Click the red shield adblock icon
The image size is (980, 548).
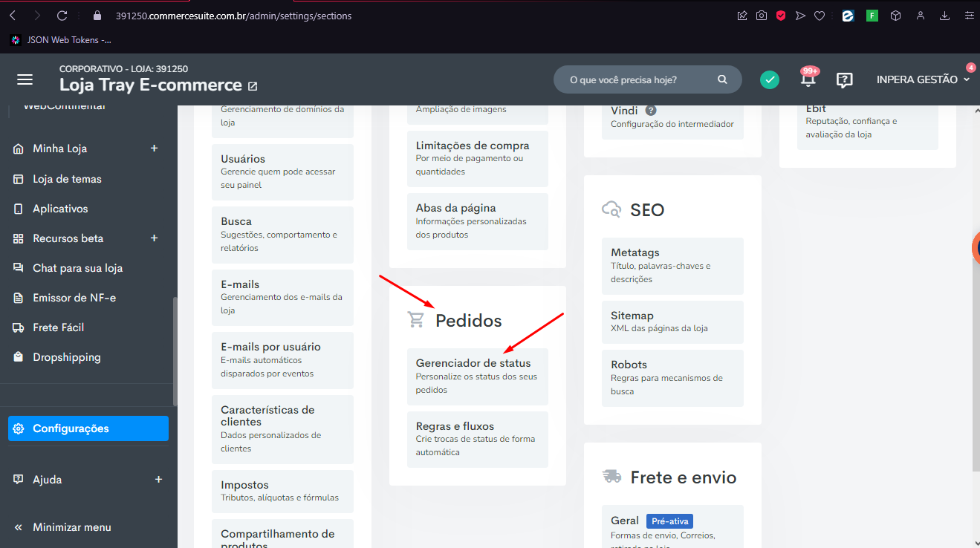click(781, 15)
